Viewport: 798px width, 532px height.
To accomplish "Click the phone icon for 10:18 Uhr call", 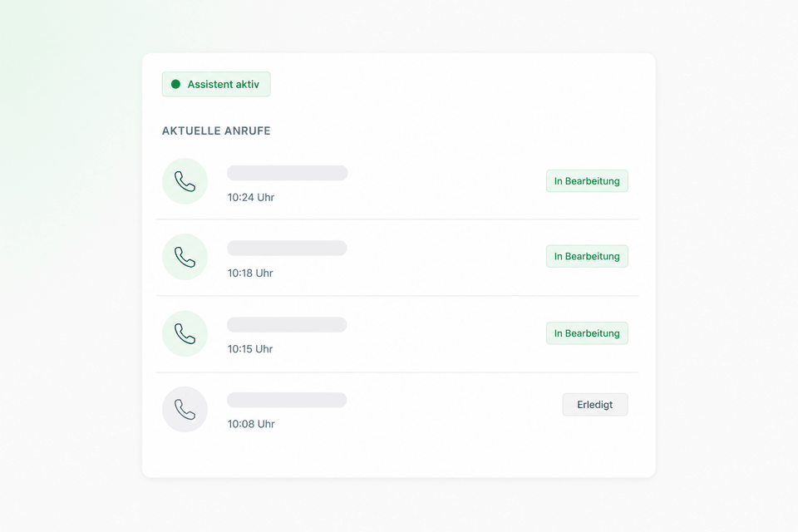I will (185, 257).
